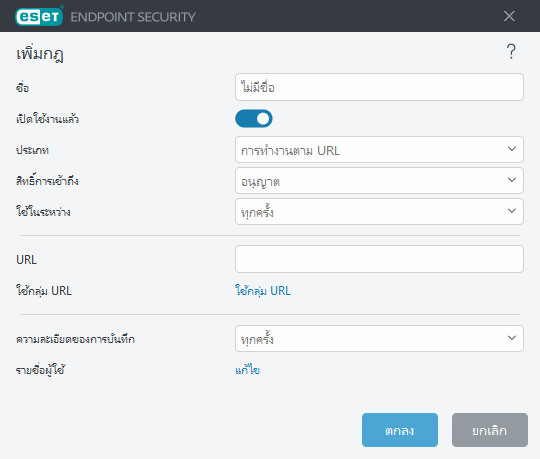Click the chevron arrow of ใช้ในระหว่าง dropdown
The width and height of the screenshot is (540, 459).
coord(512,211)
